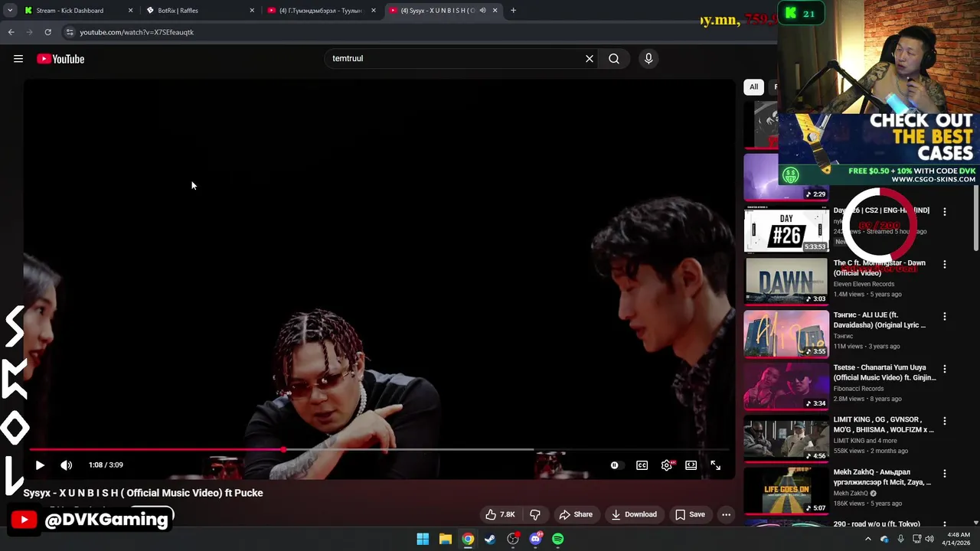
Task: Open the Windows Start menu
Action: tap(423, 540)
